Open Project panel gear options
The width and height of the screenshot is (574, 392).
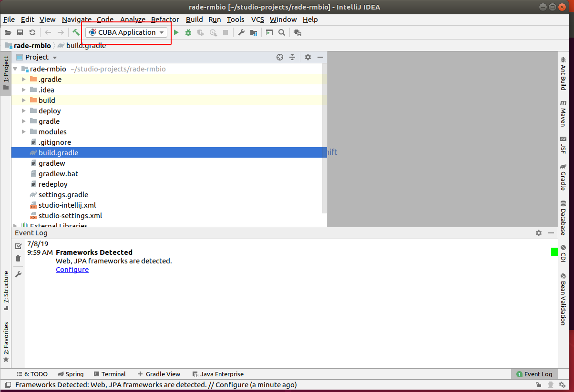pos(308,57)
